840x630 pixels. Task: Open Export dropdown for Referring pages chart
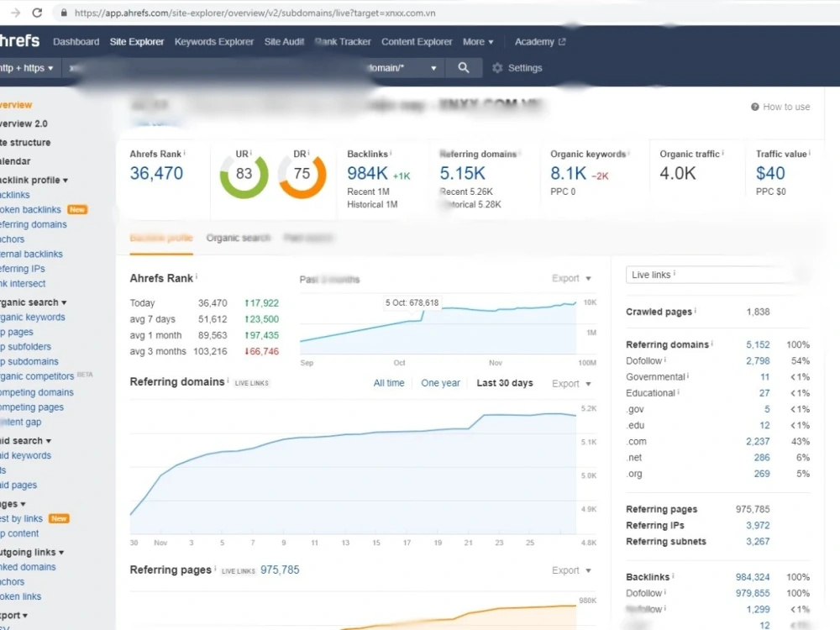(571, 570)
